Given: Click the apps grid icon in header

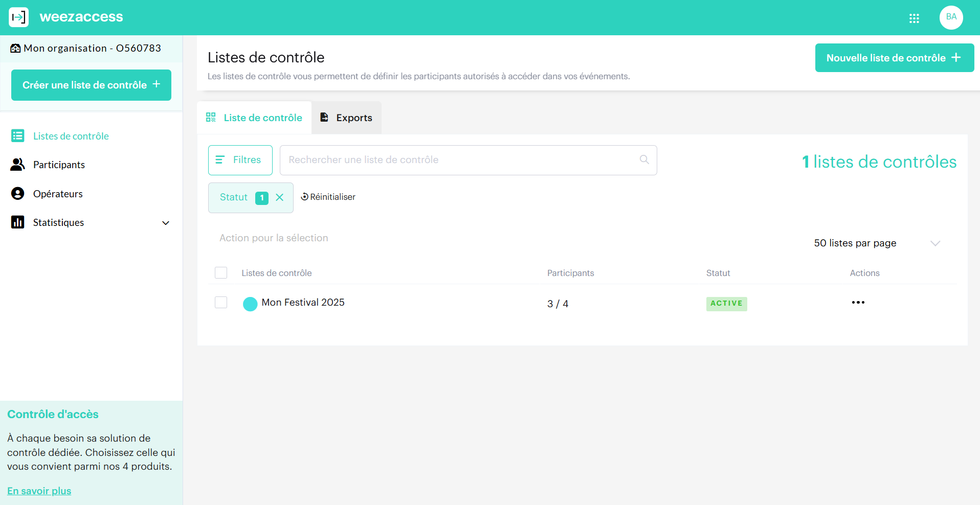Looking at the screenshot, I should 915,17.
